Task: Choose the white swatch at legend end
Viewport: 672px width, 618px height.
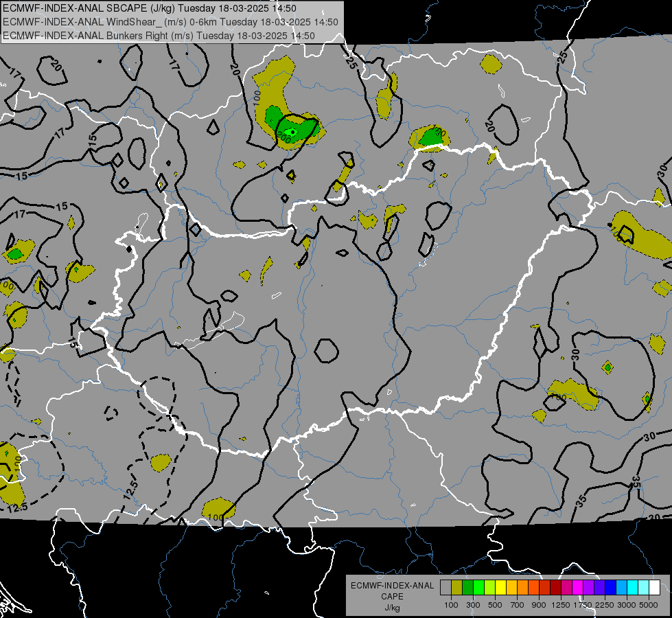Action: coord(654,588)
